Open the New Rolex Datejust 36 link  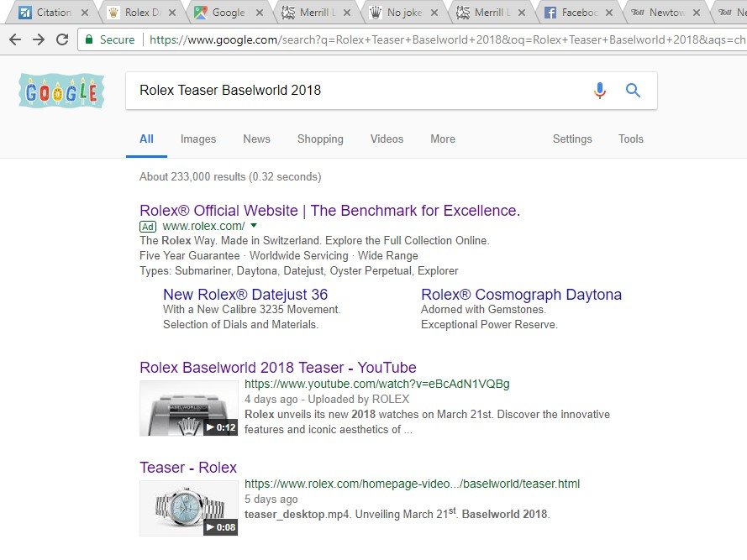[x=245, y=295]
